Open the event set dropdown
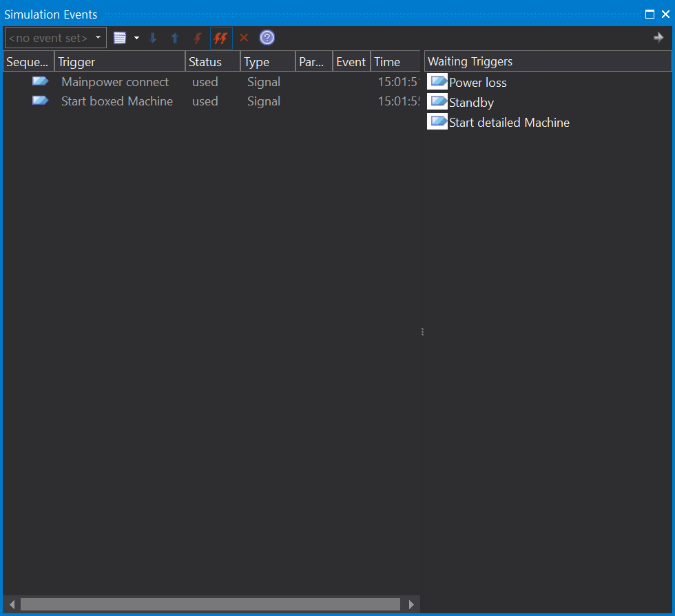 coord(98,38)
